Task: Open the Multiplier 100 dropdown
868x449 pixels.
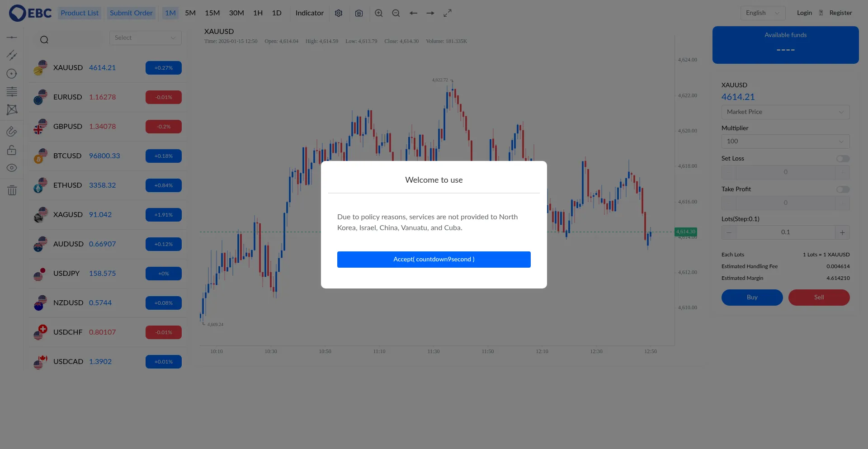Action: [x=785, y=142]
